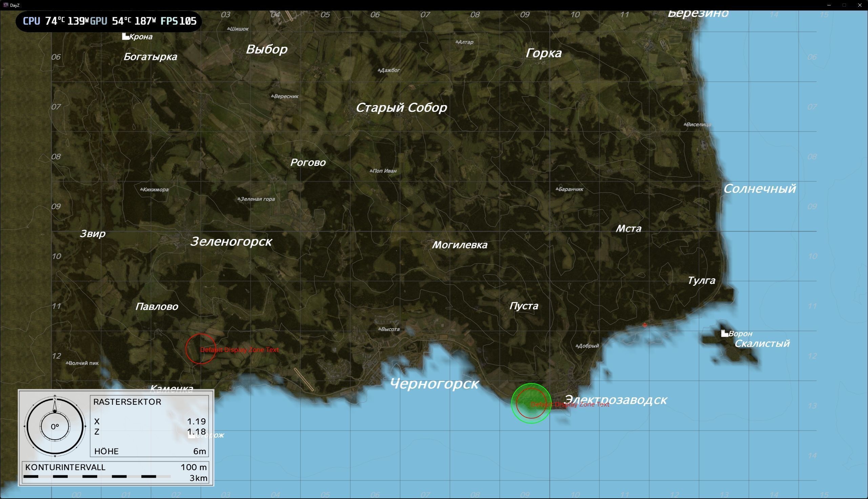Click the Скалистый island label
The height and width of the screenshot is (499, 868).
(762, 344)
